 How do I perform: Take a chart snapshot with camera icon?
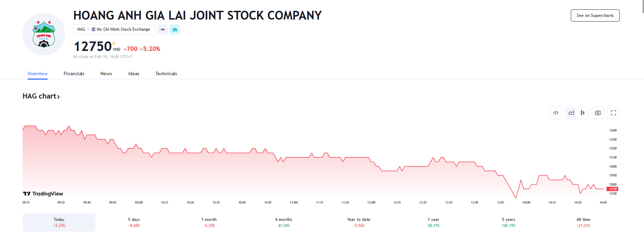click(598, 113)
